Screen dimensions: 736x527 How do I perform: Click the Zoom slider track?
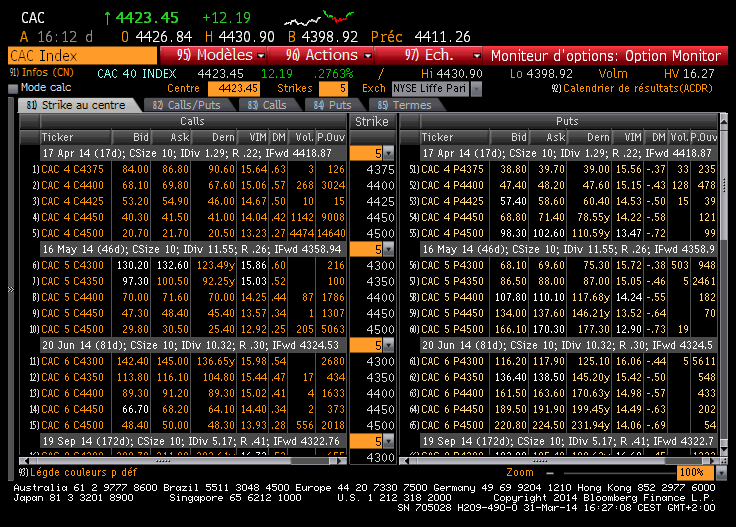tap(620, 473)
